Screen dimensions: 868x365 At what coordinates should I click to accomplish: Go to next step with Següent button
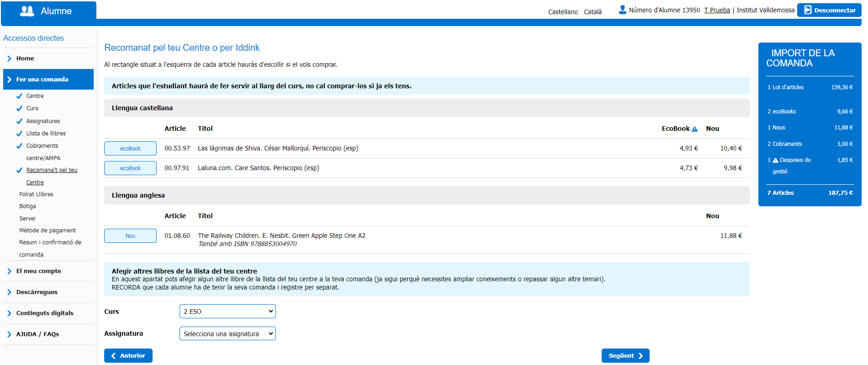click(x=625, y=356)
